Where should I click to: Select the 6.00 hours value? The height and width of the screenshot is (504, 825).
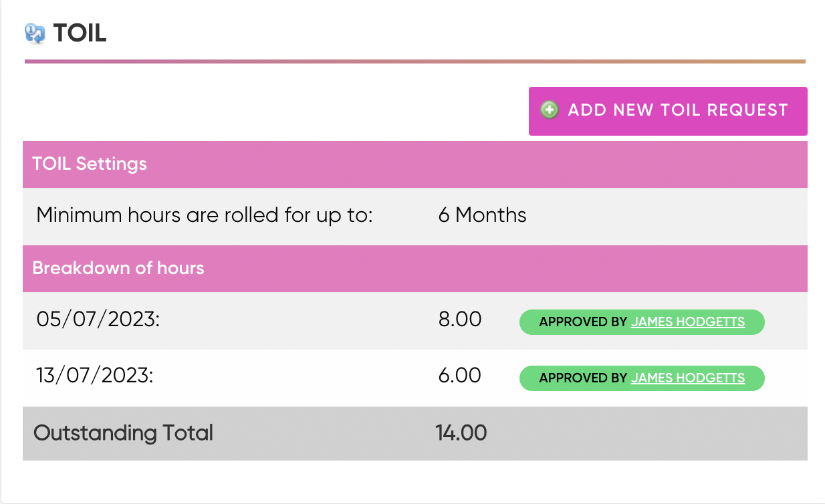click(459, 376)
